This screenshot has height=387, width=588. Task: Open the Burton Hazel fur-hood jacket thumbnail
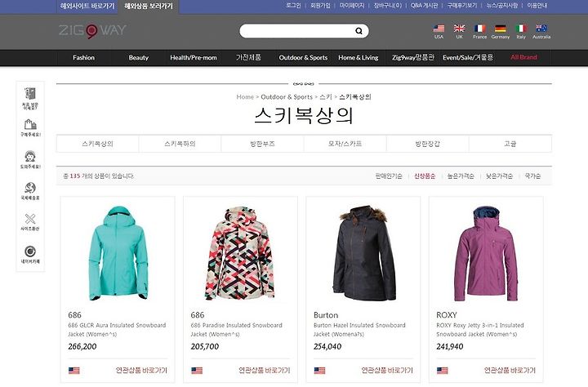coord(363,253)
